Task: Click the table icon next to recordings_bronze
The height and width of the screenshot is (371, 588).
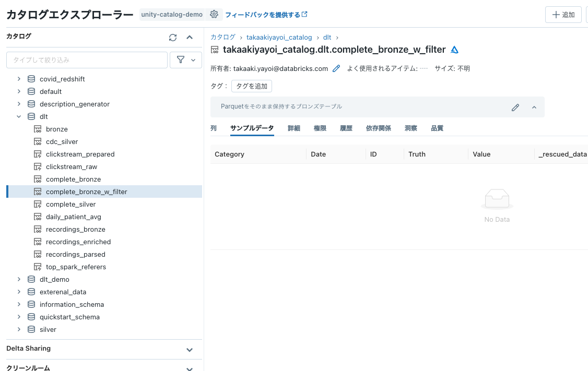Action: click(x=38, y=229)
